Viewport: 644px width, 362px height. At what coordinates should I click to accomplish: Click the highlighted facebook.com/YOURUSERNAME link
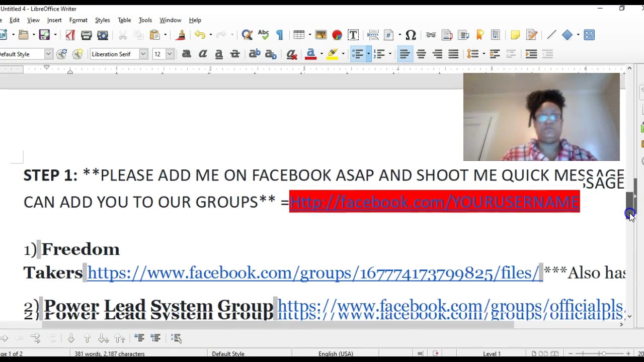[435, 202]
